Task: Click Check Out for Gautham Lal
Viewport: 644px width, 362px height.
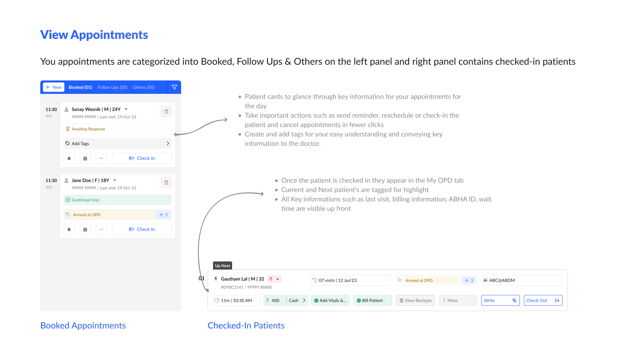Action: pyautogui.click(x=543, y=300)
